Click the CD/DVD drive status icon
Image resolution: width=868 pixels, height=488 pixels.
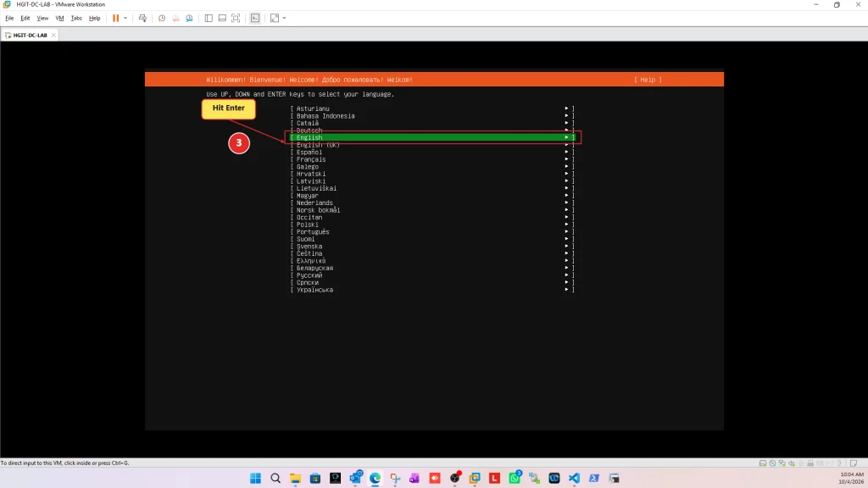[x=773, y=463]
